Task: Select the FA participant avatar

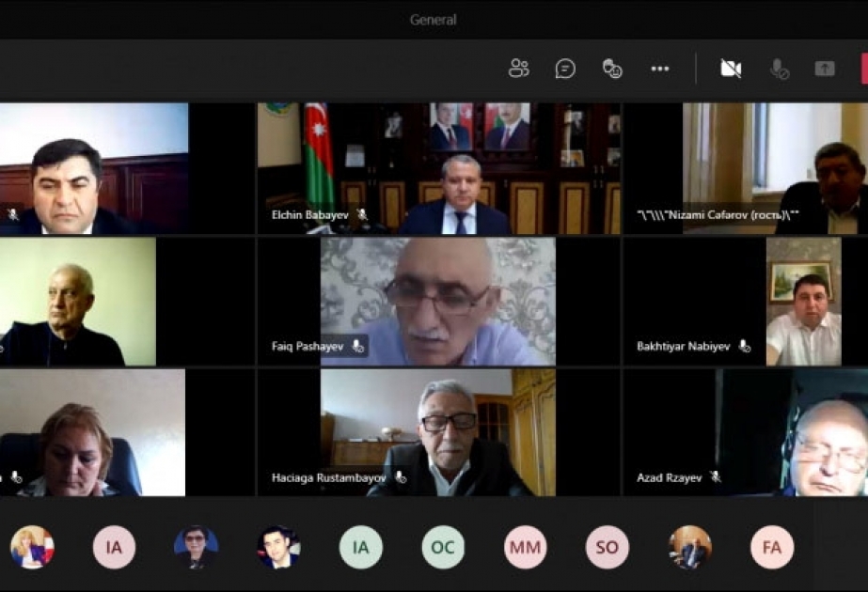Action: point(772,547)
